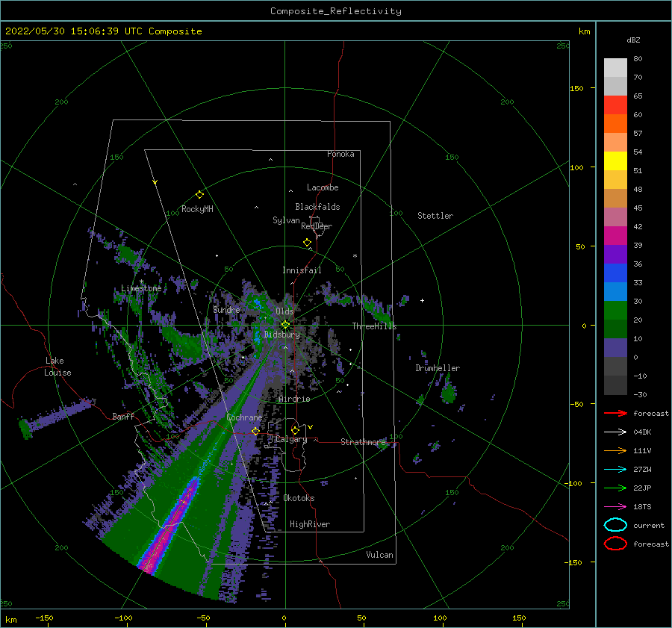The image size is (672, 628).
Task: Click the Ponoka city label
Action: [x=340, y=154]
